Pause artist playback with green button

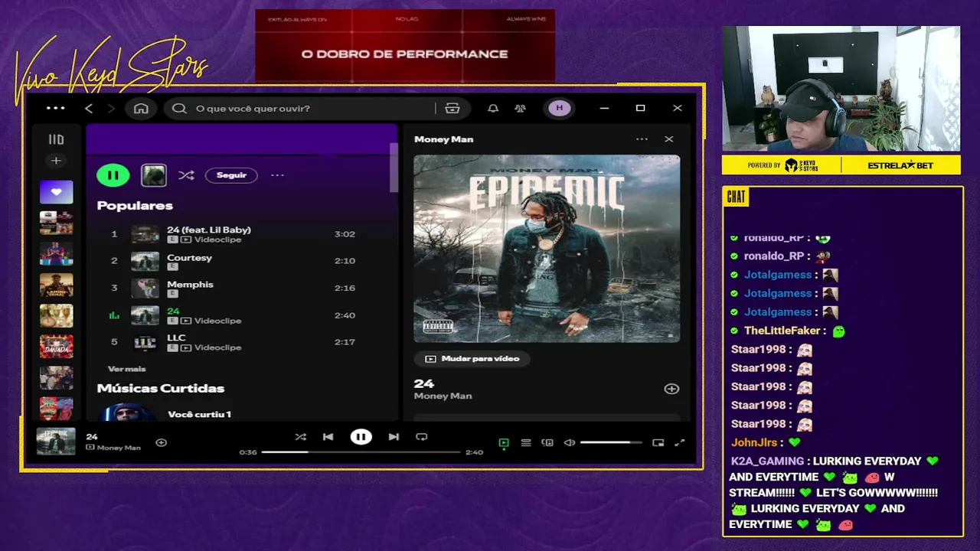coord(113,175)
